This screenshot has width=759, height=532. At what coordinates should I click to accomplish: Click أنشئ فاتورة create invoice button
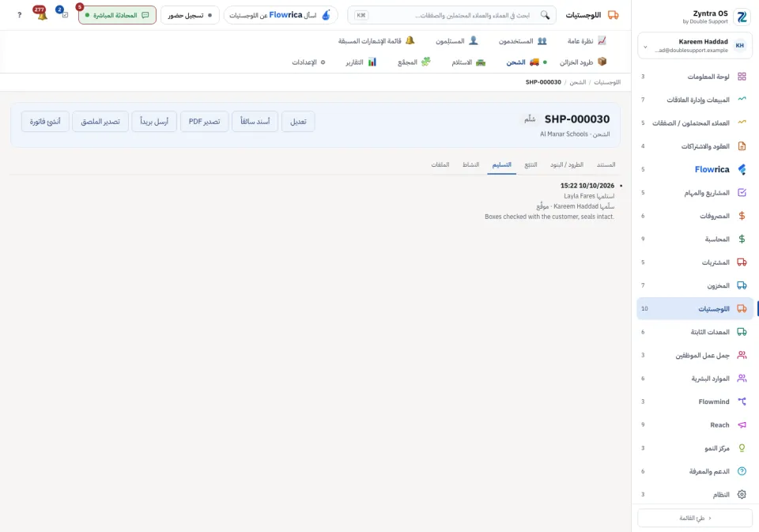45,122
